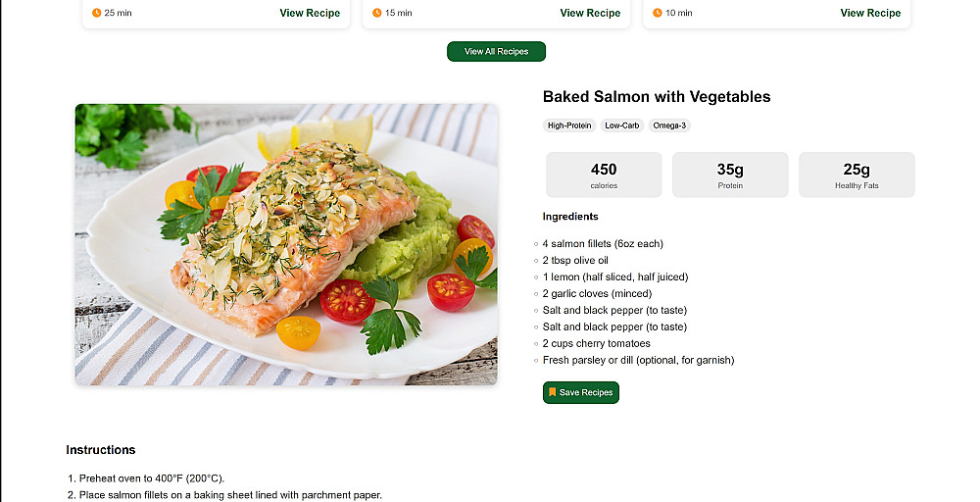Click the Instructions heading
Image resolution: width=980 pixels, height=502 pixels.
coord(101,450)
